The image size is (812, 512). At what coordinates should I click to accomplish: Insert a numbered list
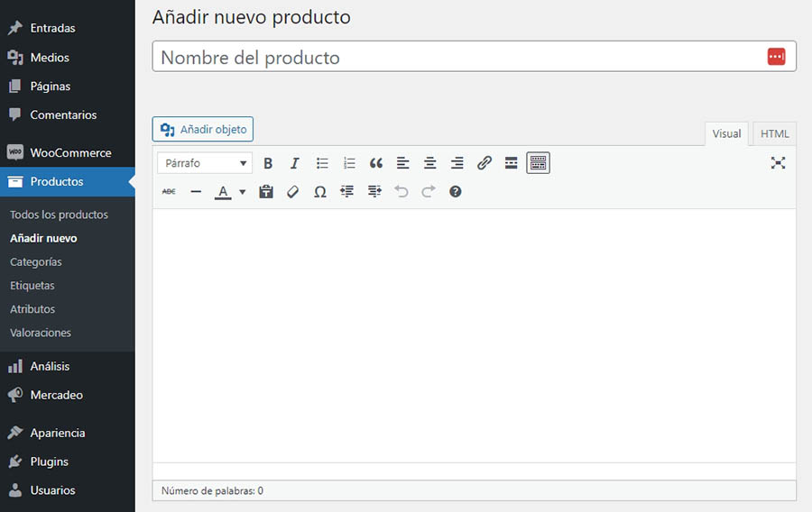(x=349, y=163)
